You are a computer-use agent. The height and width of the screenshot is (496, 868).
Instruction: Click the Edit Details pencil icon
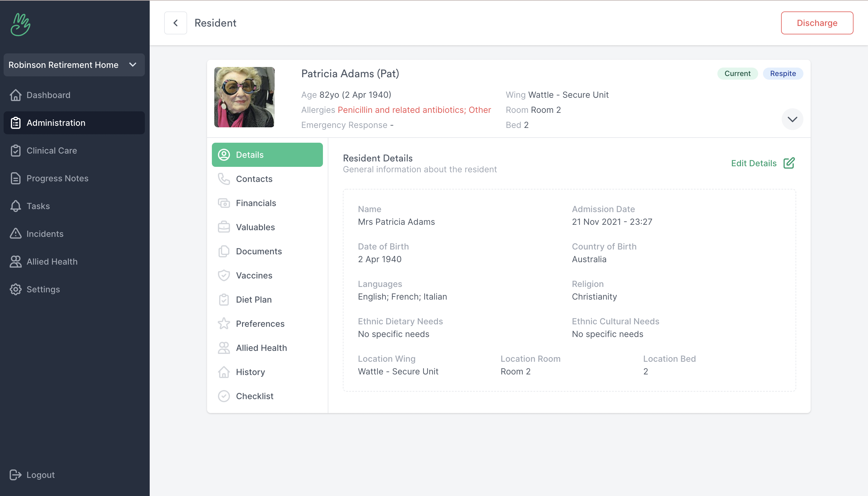point(789,163)
